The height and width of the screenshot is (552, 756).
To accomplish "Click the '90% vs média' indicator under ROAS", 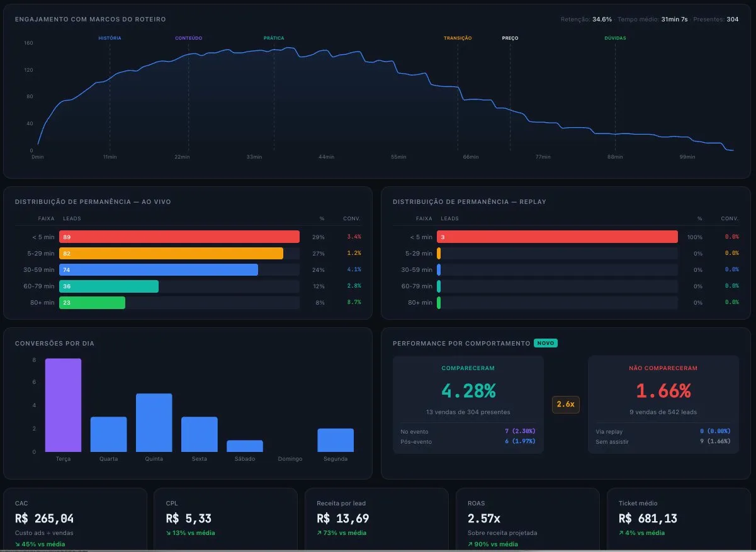I will click(x=493, y=544).
